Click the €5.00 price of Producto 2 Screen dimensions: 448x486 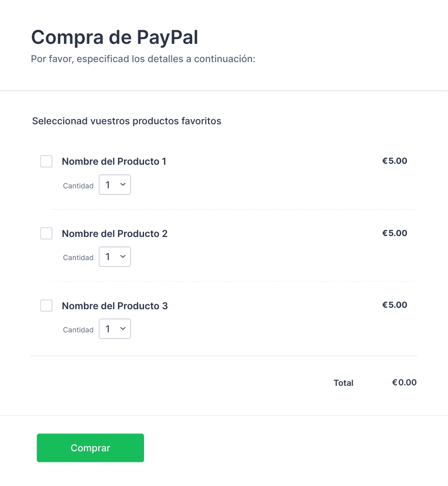(395, 233)
